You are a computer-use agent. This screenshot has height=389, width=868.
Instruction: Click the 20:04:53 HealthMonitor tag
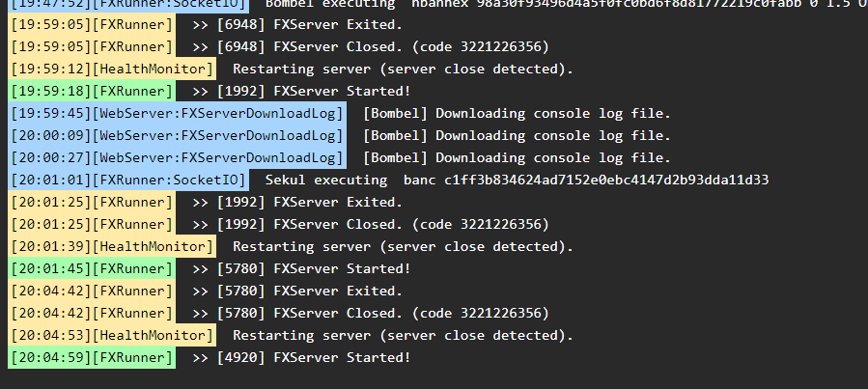coord(112,335)
